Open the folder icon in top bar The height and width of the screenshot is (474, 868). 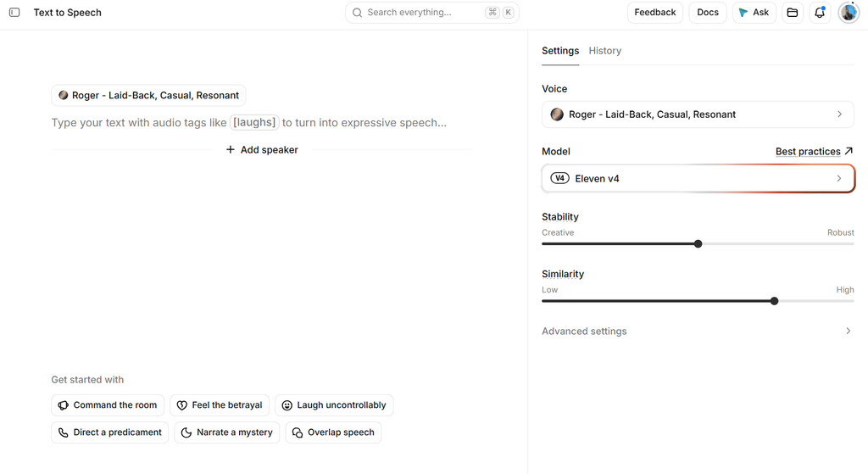tap(793, 12)
